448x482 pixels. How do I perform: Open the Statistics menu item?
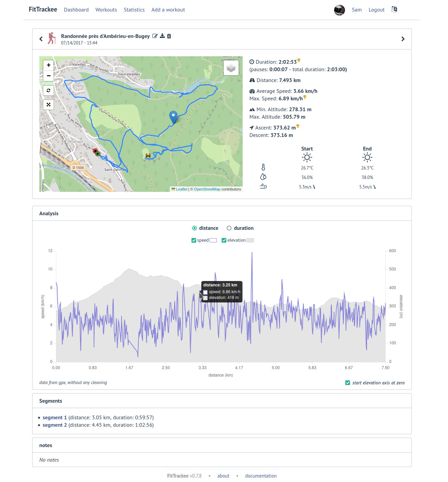tap(134, 10)
